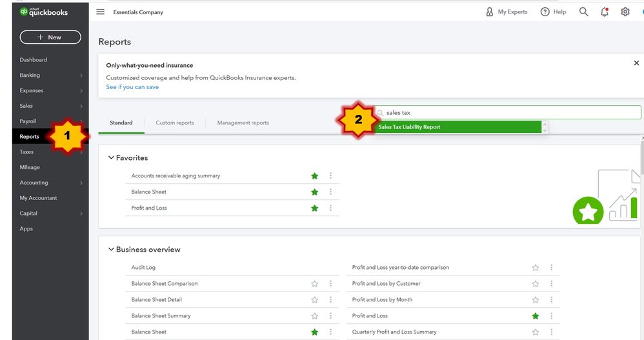The height and width of the screenshot is (340, 644).
Task: Open more options for Balance Sheet Summary
Action: pyautogui.click(x=330, y=315)
